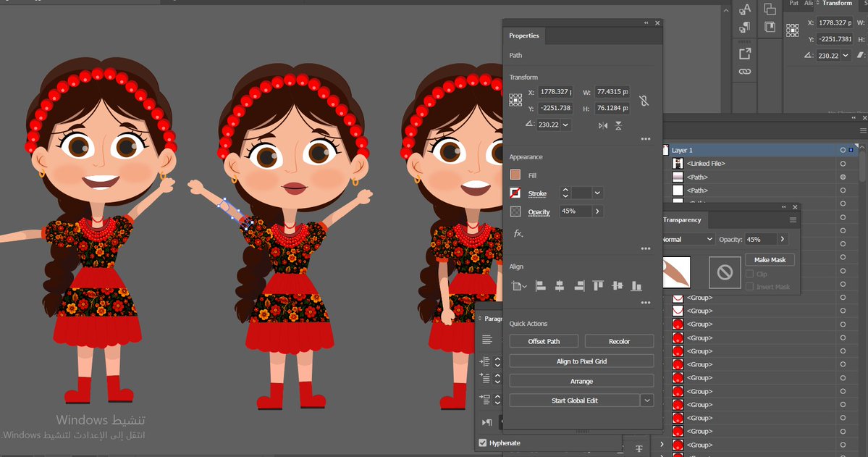
Task: Open the Transparency panel menu icon
Action: (x=793, y=220)
